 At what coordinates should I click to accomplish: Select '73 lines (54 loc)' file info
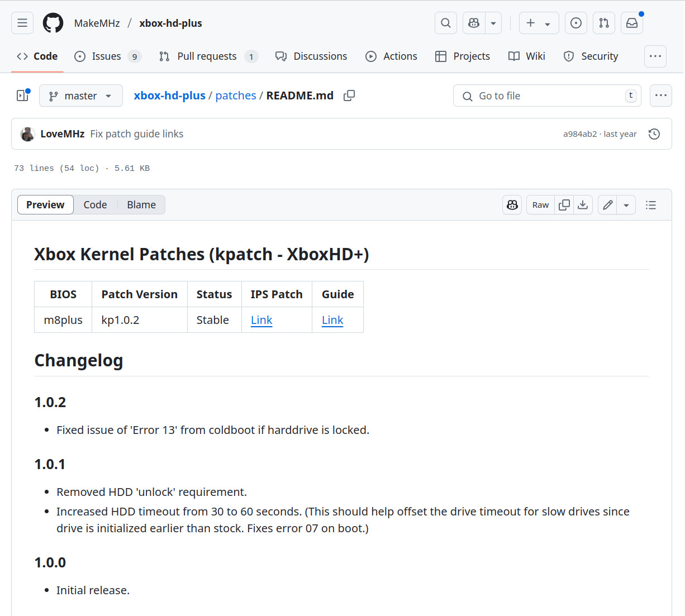(56, 168)
